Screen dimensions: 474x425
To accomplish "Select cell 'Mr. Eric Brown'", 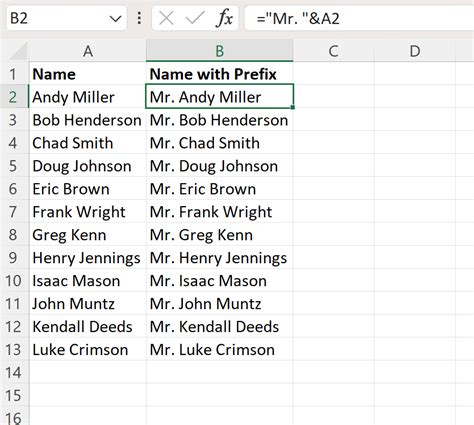I will pyautogui.click(x=220, y=189).
